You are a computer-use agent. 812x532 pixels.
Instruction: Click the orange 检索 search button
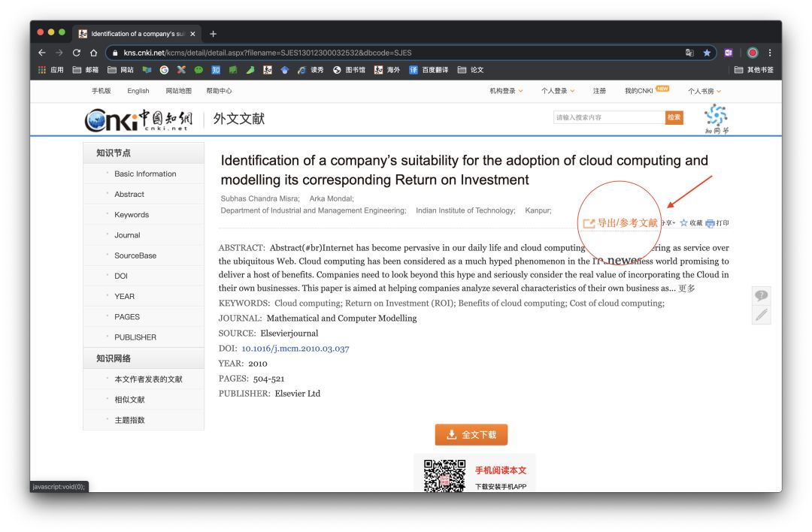[x=674, y=117]
